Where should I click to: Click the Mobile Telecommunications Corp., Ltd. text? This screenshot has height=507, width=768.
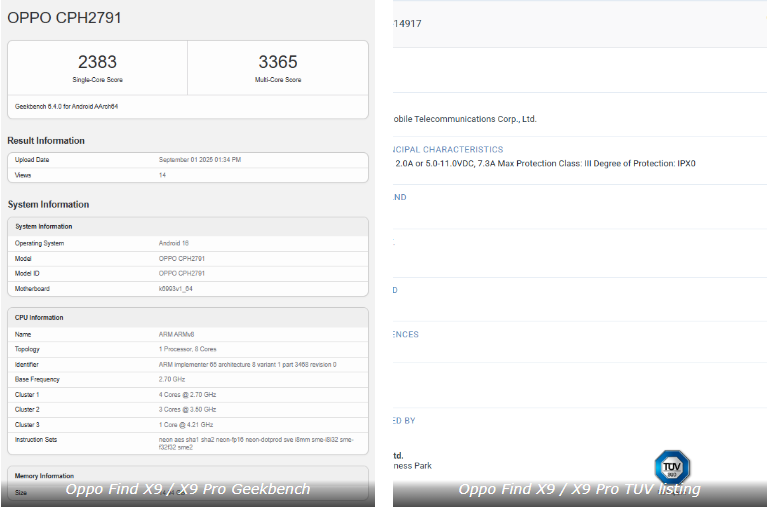[467, 119]
